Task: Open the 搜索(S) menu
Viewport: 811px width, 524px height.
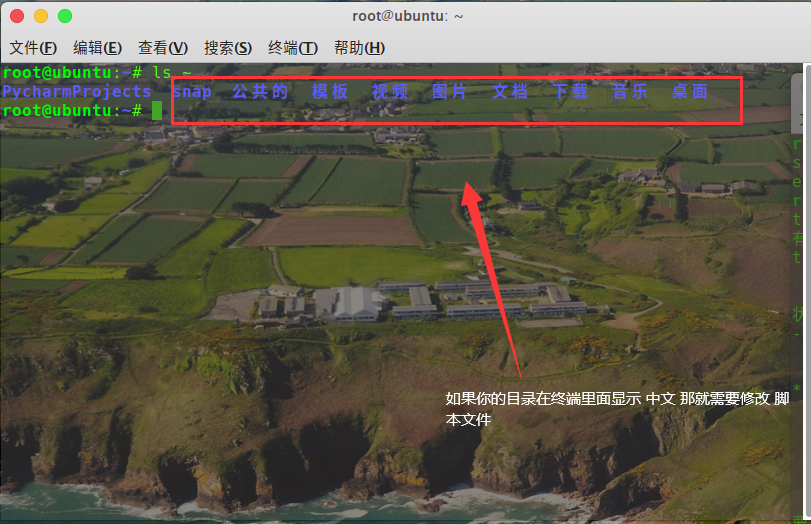Action: pos(228,48)
